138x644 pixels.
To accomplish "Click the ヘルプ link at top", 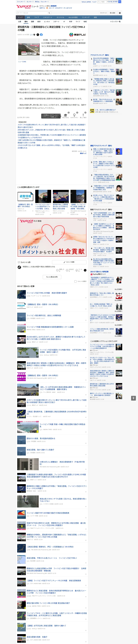I will pos(94,2).
